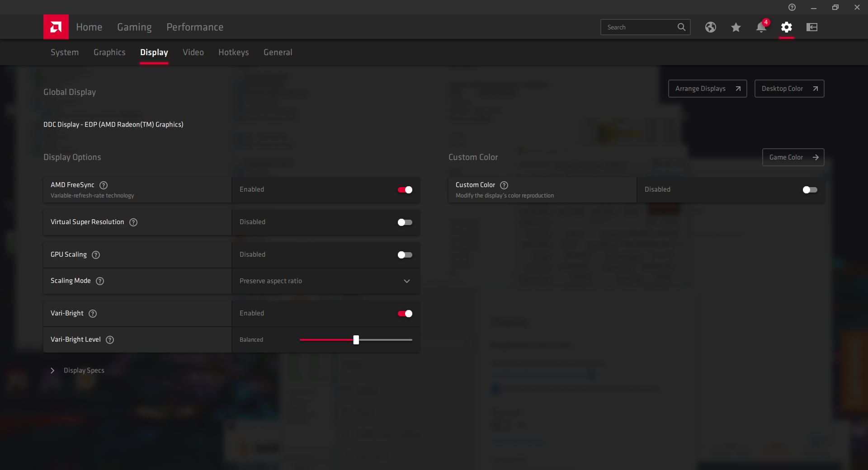Enable Virtual Super Resolution toggle

pyautogui.click(x=405, y=222)
